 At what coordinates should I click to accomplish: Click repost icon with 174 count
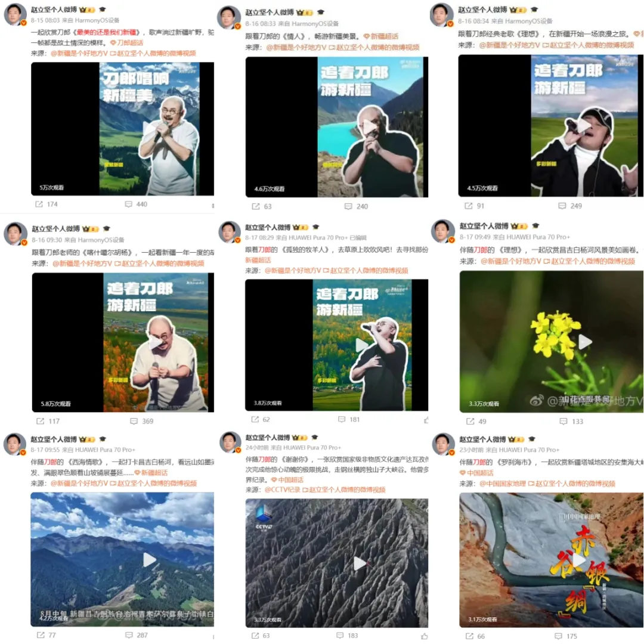pyautogui.click(x=39, y=204)
